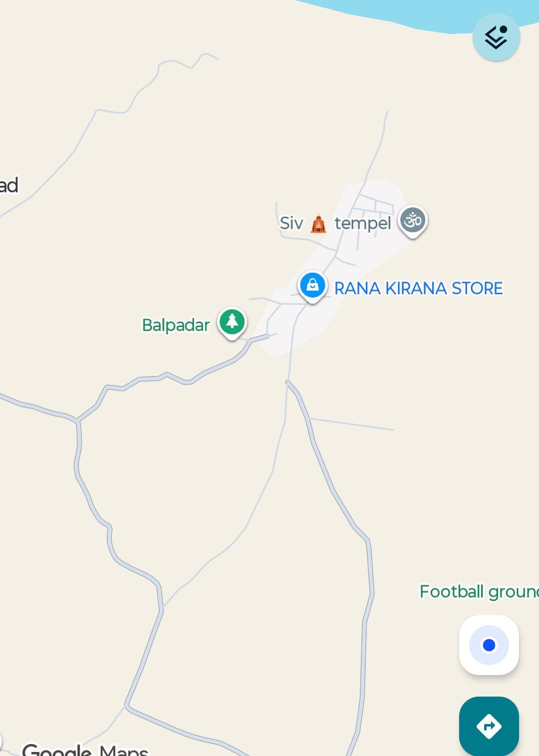The height and width of the screenshot is (756, 539).
Task: Tap the Siv text label
Action: pyautogui.click(x=291, y=223)
